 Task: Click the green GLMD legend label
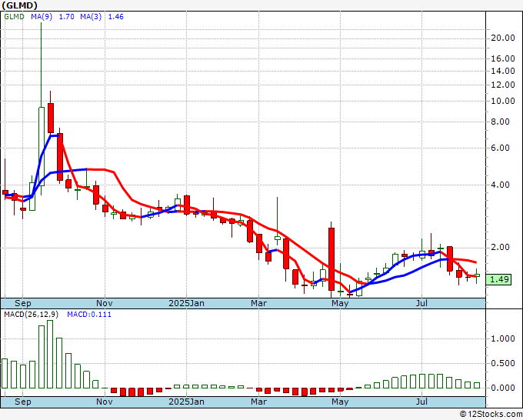click(x=14, y=17)
